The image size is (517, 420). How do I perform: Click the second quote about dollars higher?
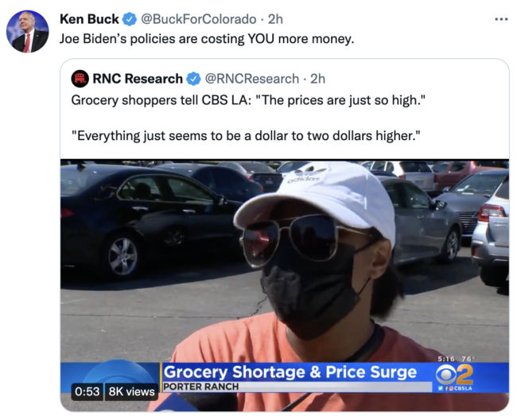coord(246,136)
